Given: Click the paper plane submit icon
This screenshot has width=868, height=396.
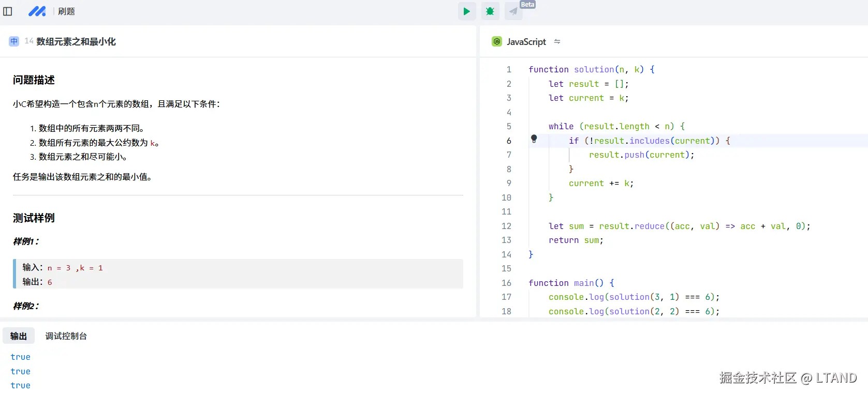Looking at the screenshot, I should pyautogui.click(x=513, y=11).
